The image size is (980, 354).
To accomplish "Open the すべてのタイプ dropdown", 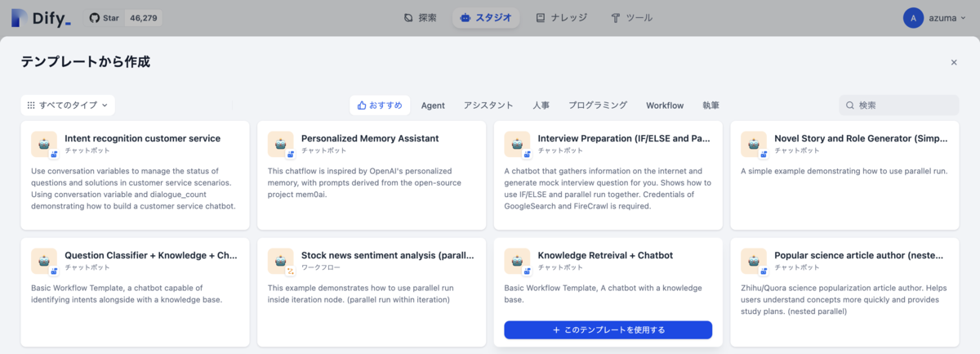I will coord(68,105).
